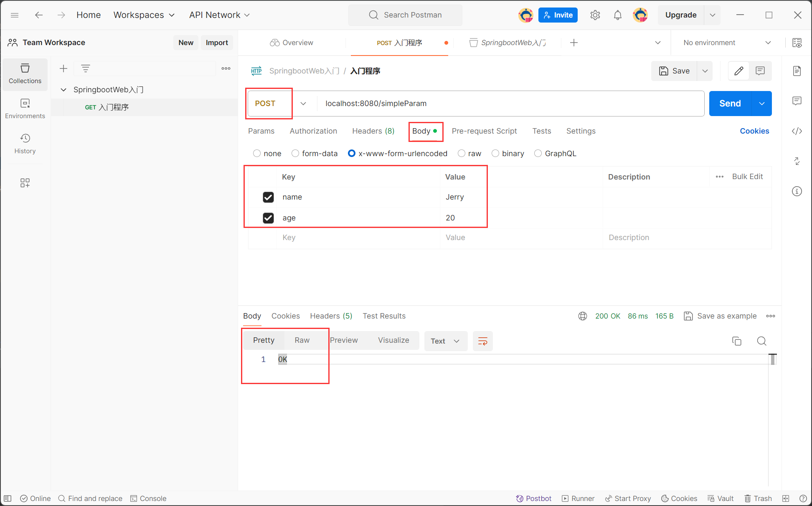
Task: Click the request URL field
Action: click(x=510, y=104)
